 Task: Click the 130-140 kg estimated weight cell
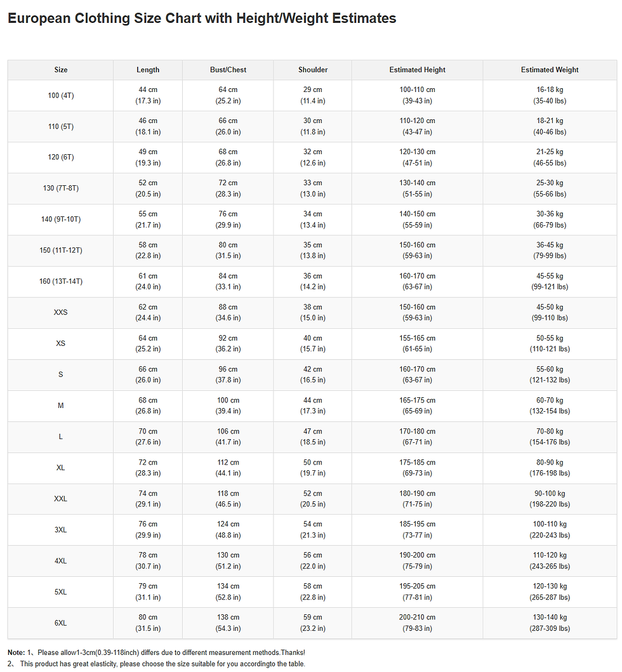click(550, 623)
